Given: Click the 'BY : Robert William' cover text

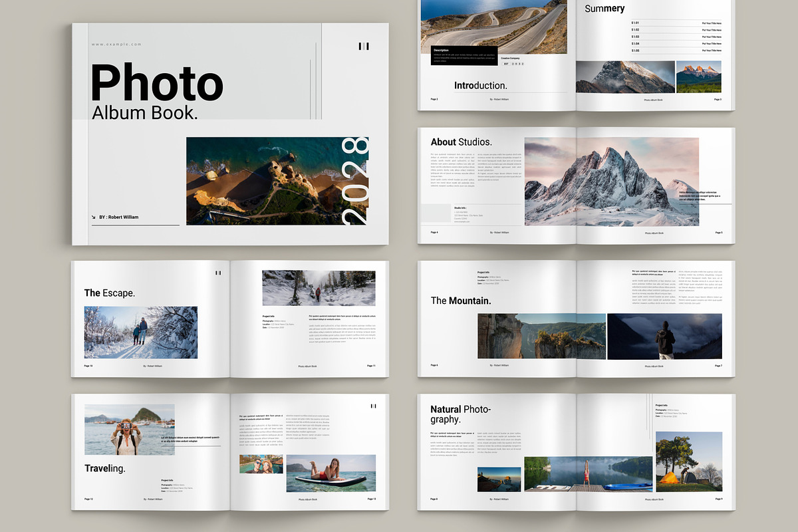Looking at the screenshot, I should click(x=119, y=217).
